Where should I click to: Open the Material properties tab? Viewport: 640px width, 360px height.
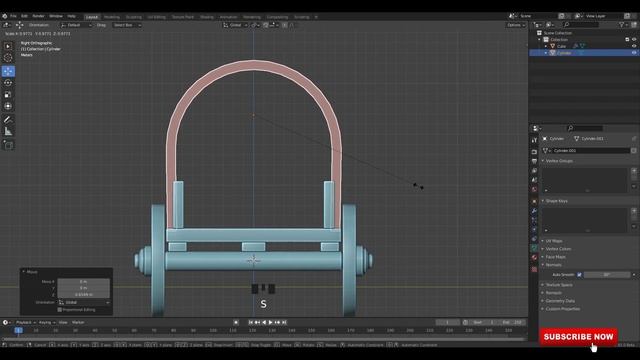tap(534, 258)
